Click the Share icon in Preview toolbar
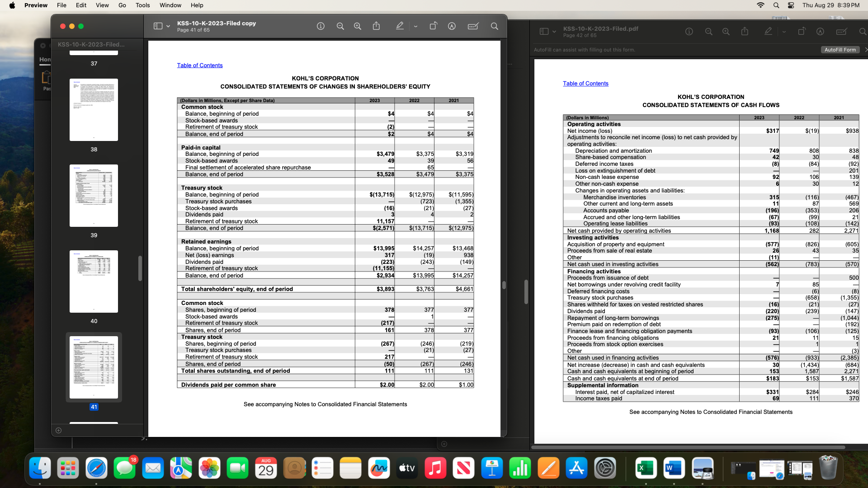 [376, 26]
